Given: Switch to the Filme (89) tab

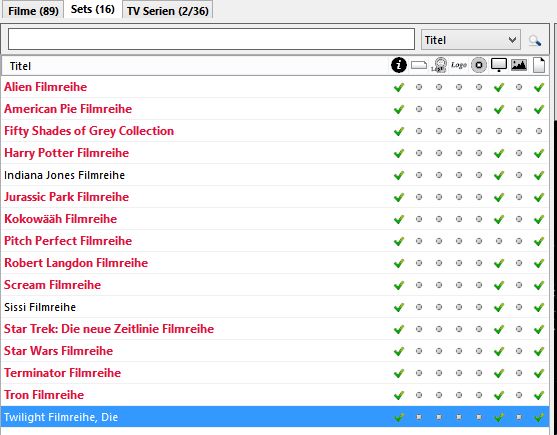Looking at the screenshot, I should (x=33, y=11).
